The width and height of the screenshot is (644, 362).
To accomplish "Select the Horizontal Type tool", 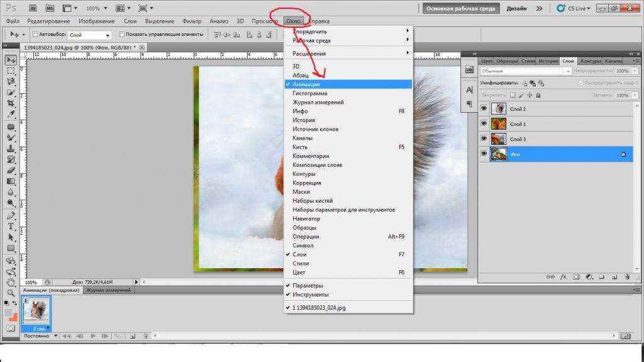I will pos(11,226).
